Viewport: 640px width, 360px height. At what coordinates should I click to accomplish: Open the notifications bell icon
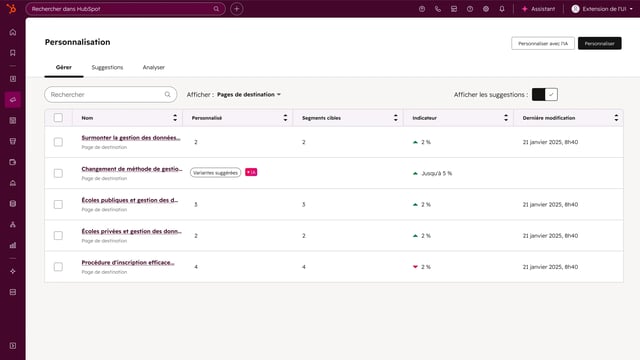tap(502, 9)
